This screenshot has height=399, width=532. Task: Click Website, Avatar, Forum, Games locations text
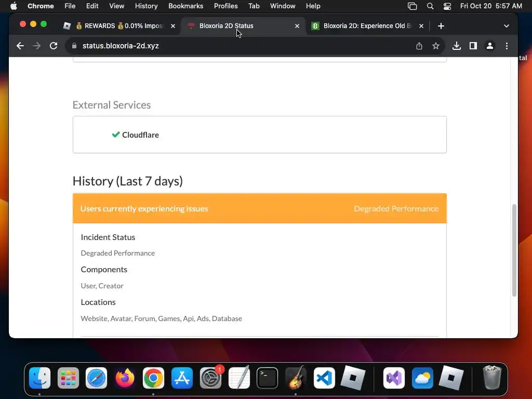[x=162, y=318]
